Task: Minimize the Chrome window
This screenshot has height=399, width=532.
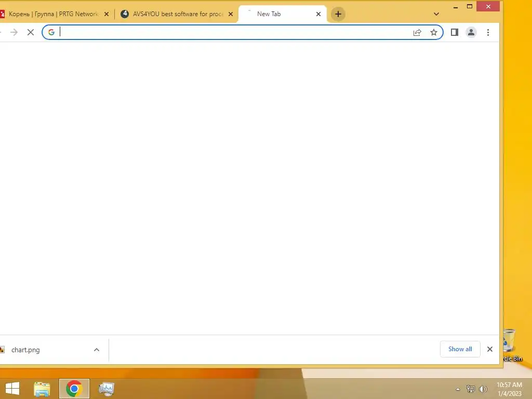Action: click(456, 7)
